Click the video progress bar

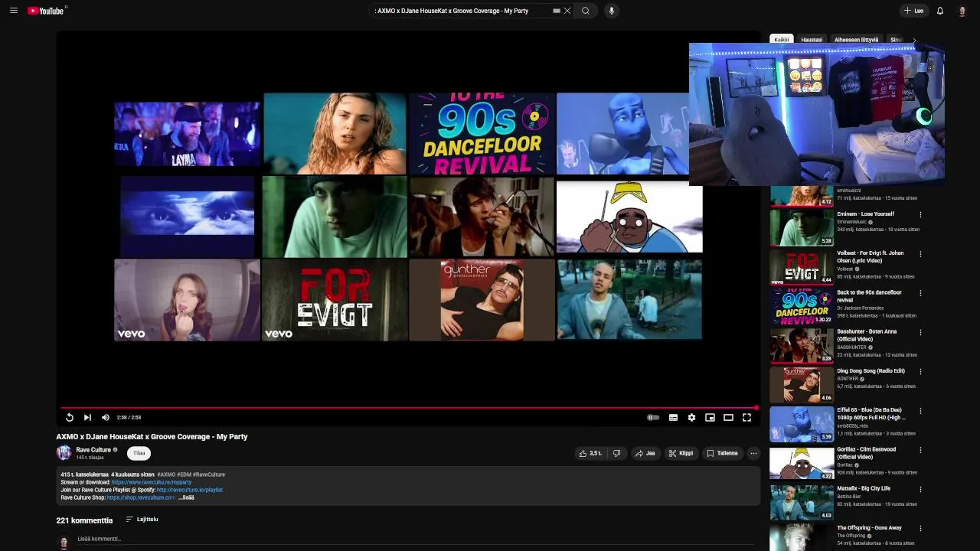point(410,408)
